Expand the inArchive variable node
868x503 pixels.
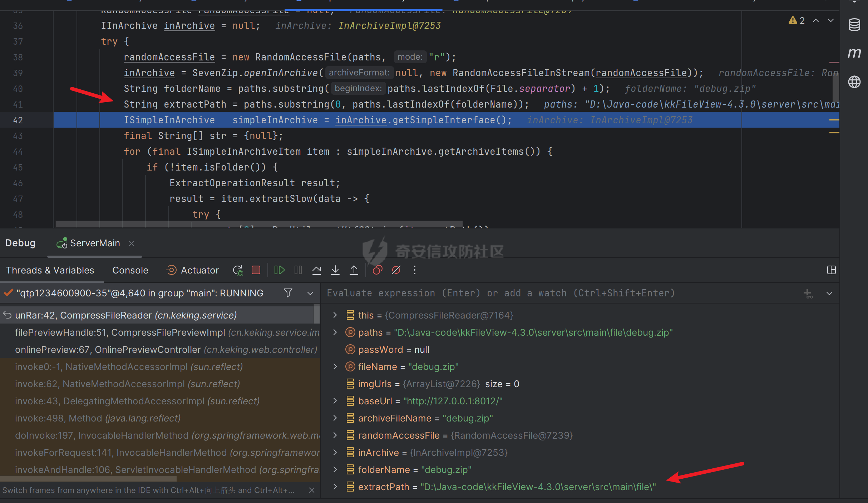tap(335, 452)
